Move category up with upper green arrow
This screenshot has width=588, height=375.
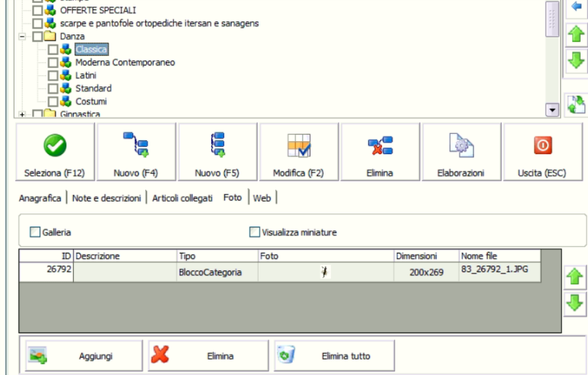tap(576, 34)
